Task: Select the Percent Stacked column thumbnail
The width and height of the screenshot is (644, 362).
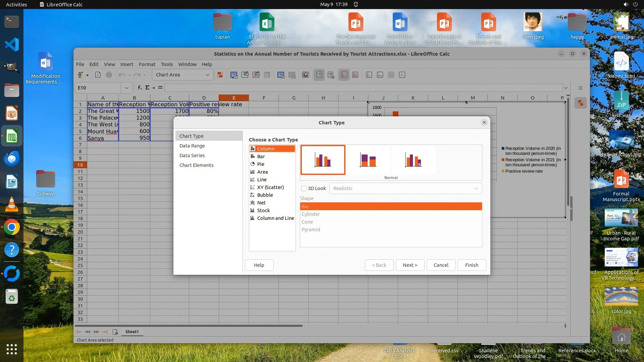Action: [x=413, y=160]
